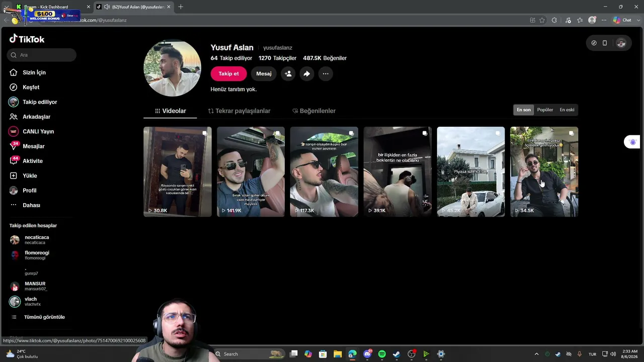Image resolution: width=644 pixels, height=362 pixels.
Task: Open the TikTok logo home link
Action: coord(27,39)
